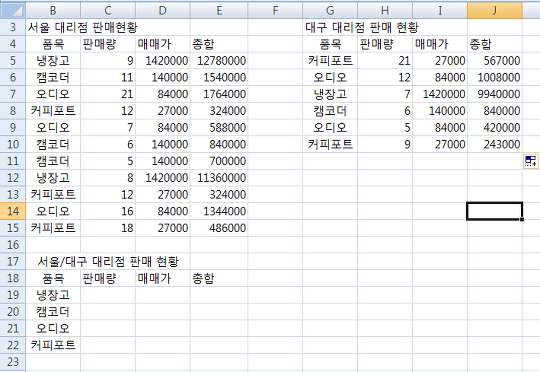Click cell with value 486000

[219, 228]
